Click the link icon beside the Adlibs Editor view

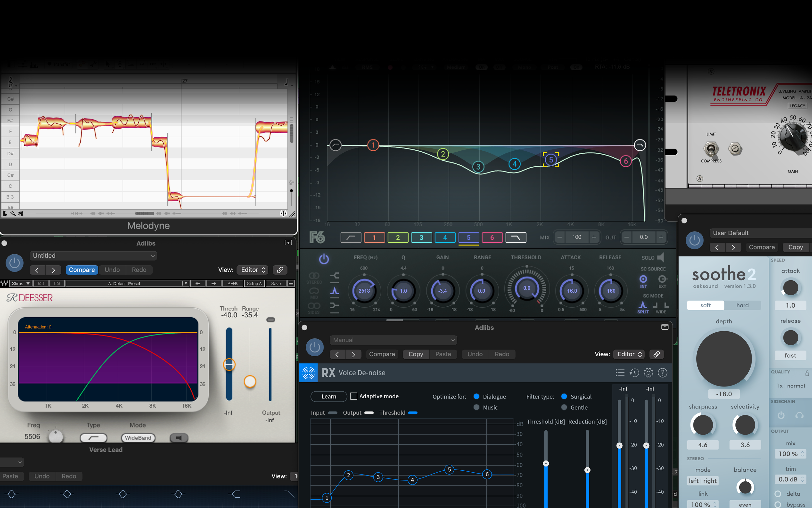280,270
